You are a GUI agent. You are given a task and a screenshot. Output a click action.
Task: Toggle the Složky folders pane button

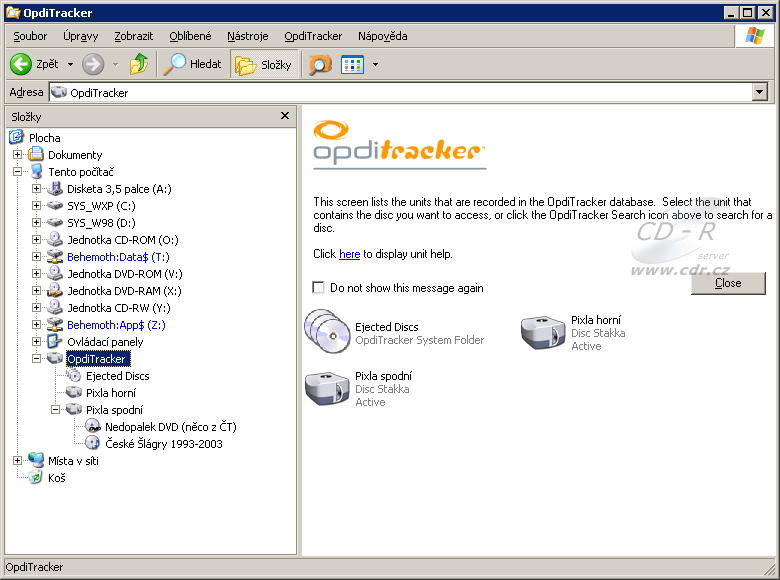point(264,64)
